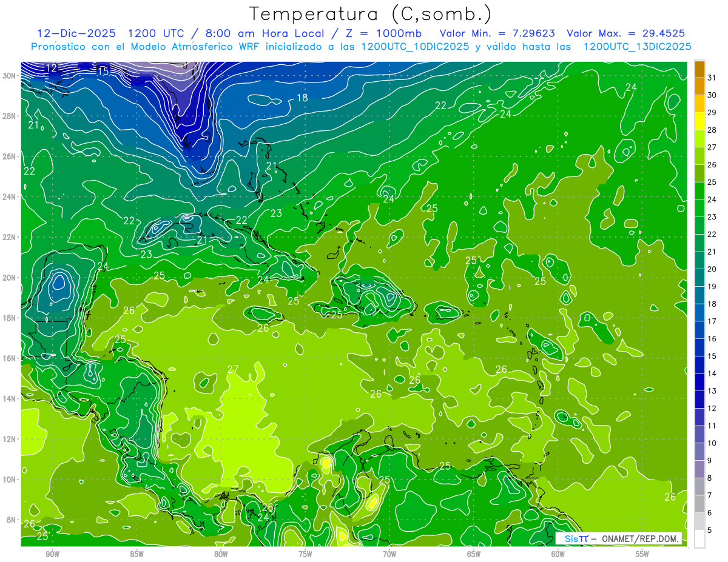Select the "1200UTC_13DIC2025" valid-until time text
The image size is (728, 562).
(637, 47)
